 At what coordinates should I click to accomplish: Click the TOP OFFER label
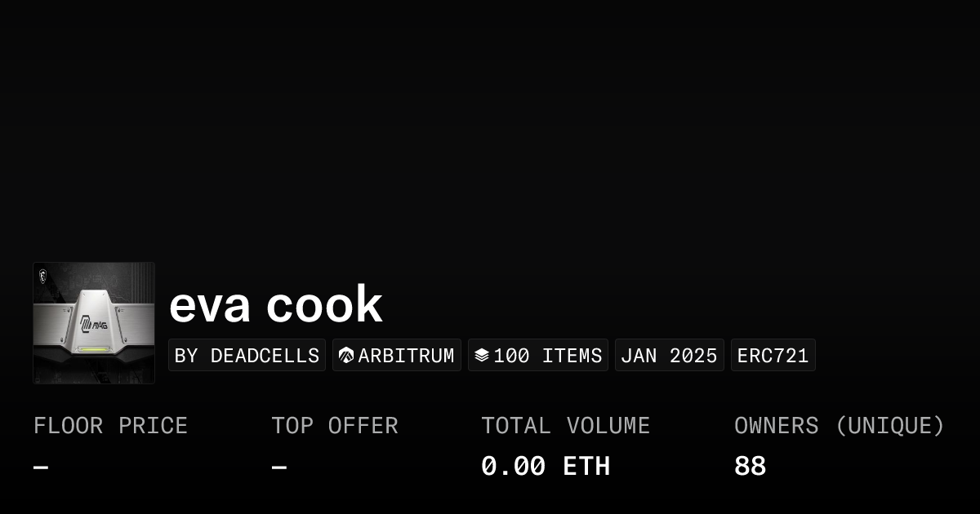[335, 426]
